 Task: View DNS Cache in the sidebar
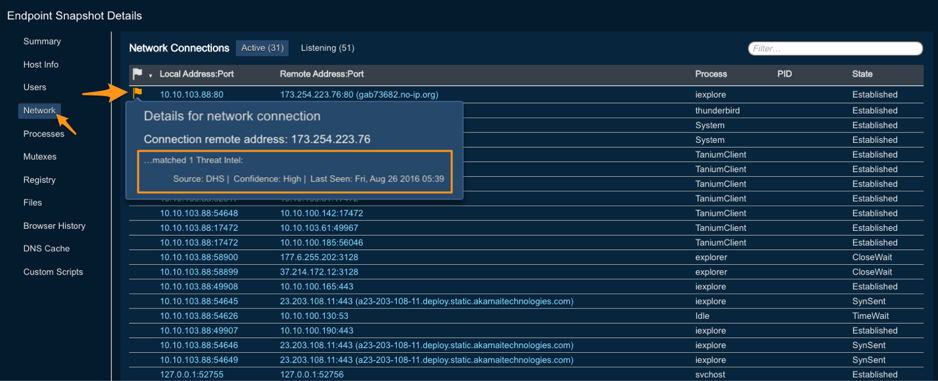tap(46, 249)
